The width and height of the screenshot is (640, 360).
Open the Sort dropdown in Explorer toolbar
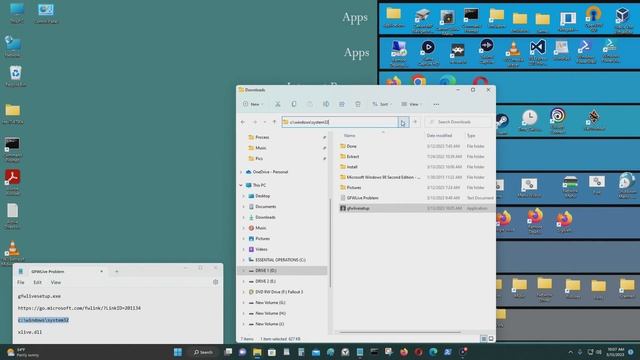[382, 104]
